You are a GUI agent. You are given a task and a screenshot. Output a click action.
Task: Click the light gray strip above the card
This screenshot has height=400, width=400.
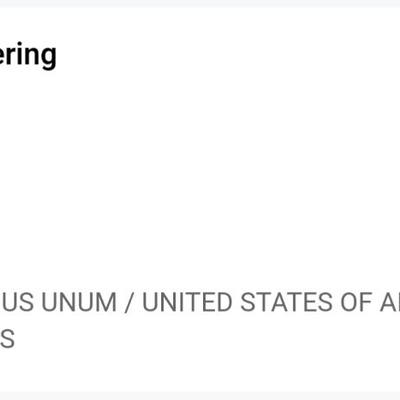[x=200, y=3]
